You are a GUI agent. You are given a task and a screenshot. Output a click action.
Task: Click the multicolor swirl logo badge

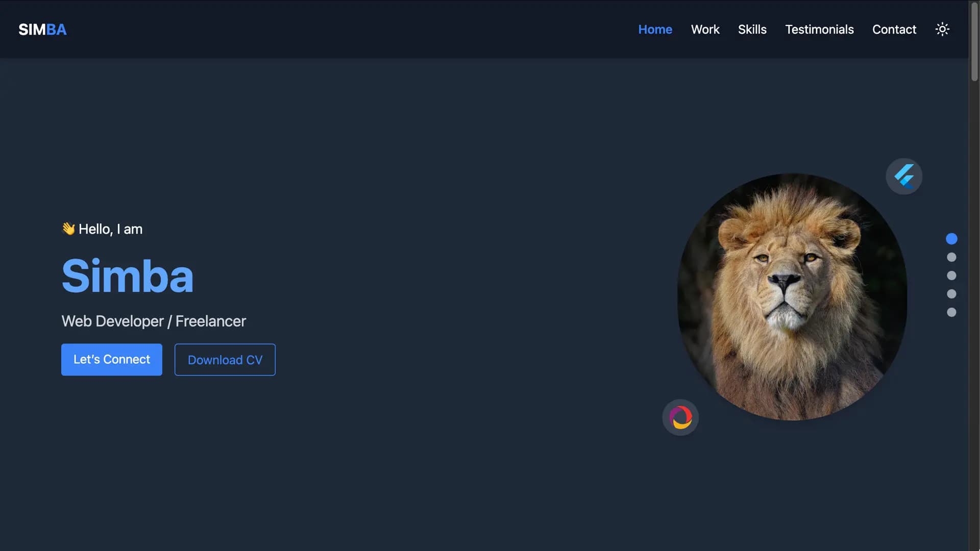point(680,417)
